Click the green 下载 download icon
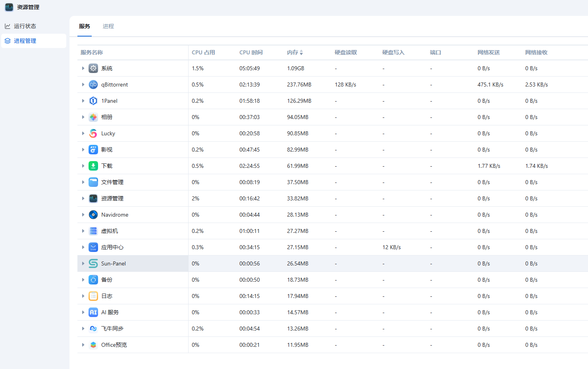588x369 pixels. click(93, 166)
